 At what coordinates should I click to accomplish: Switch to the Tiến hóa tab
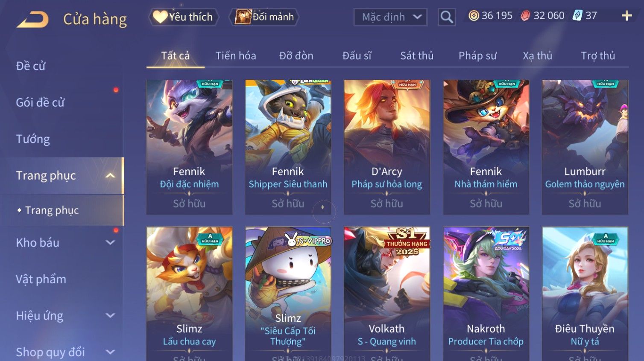tap(236, 56)
